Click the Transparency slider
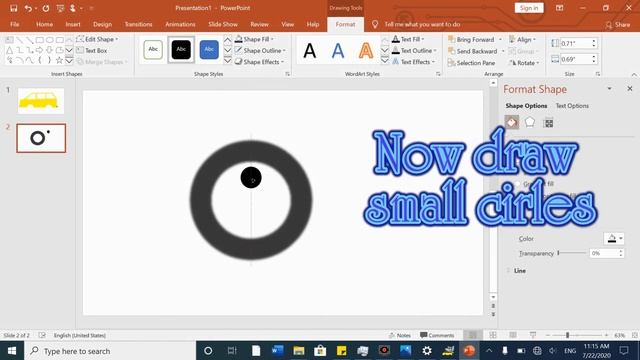Image resolution: width=640 pixels, height=360 pixels. 572,253
